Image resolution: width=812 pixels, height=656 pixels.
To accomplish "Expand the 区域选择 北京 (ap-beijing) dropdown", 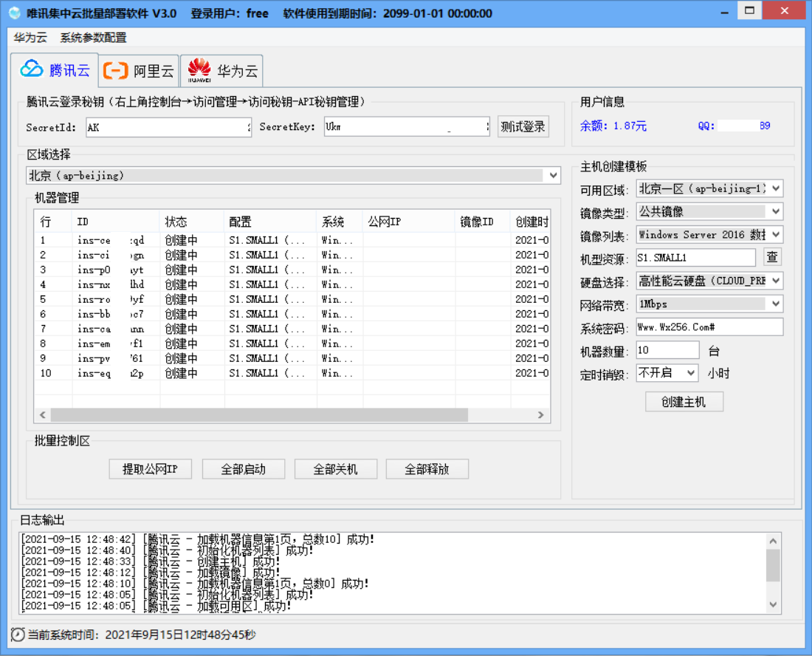I will 553,175.
